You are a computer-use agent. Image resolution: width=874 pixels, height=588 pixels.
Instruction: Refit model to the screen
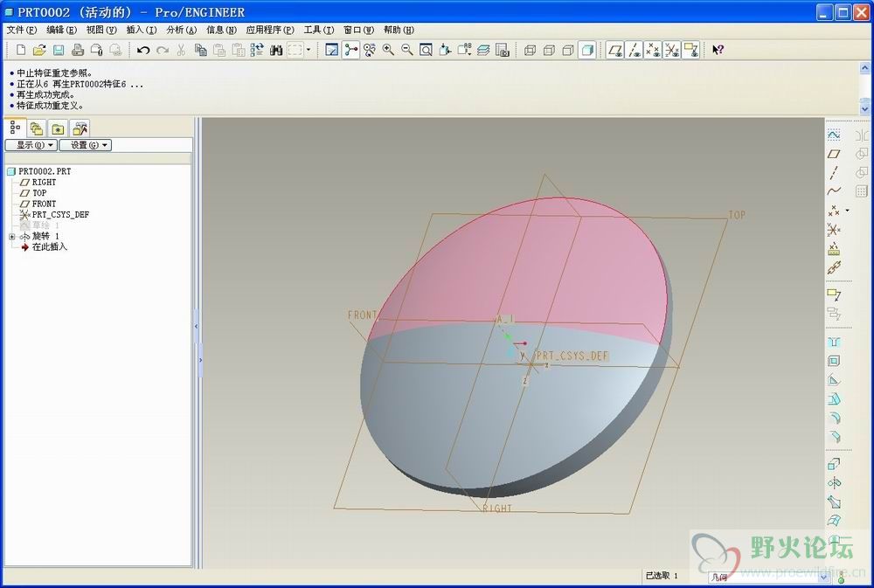click(x=426, y=50)
